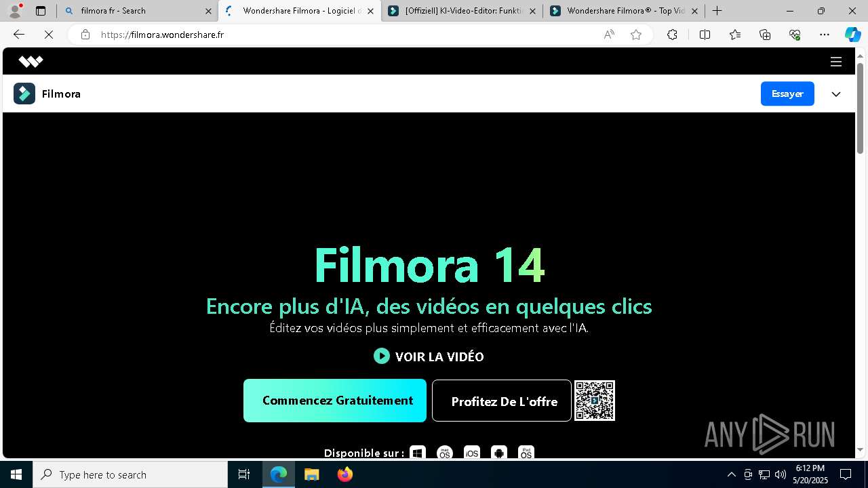Click the iOS platform icon
The height and width of the screenshot is (488, 868).
point(472,453)
